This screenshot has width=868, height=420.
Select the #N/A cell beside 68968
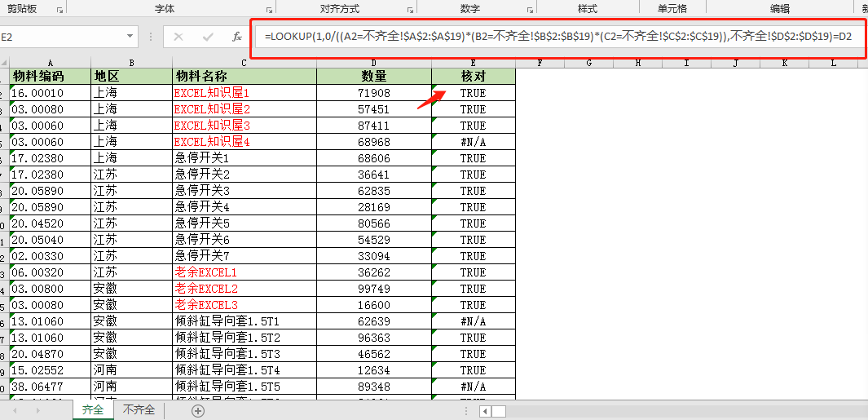click(474, 142)
